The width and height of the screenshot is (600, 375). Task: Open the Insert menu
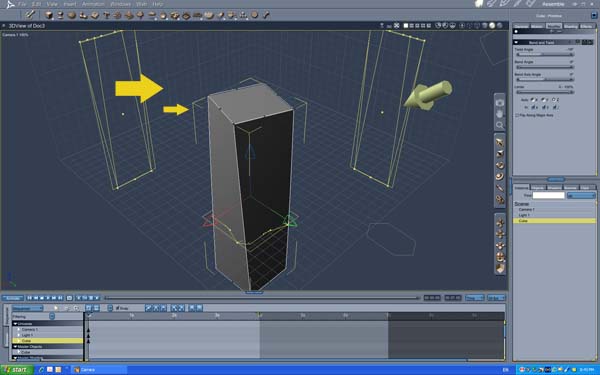click(70, 4)
